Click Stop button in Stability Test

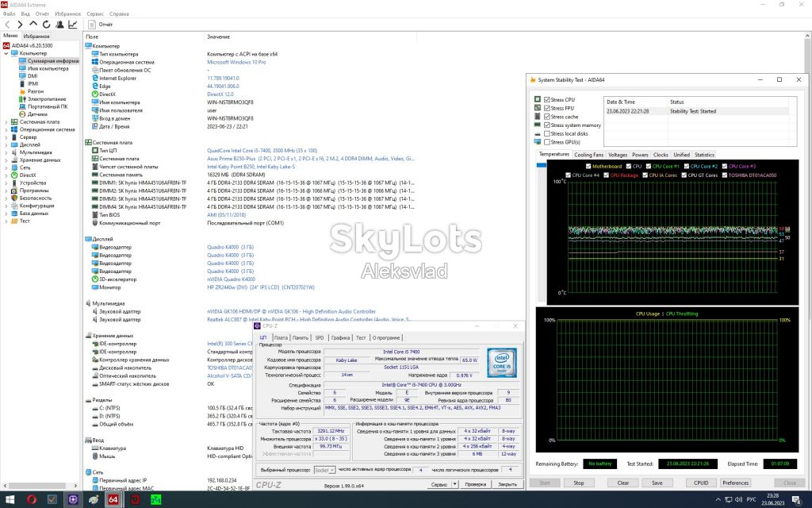[x=578, y=483]
